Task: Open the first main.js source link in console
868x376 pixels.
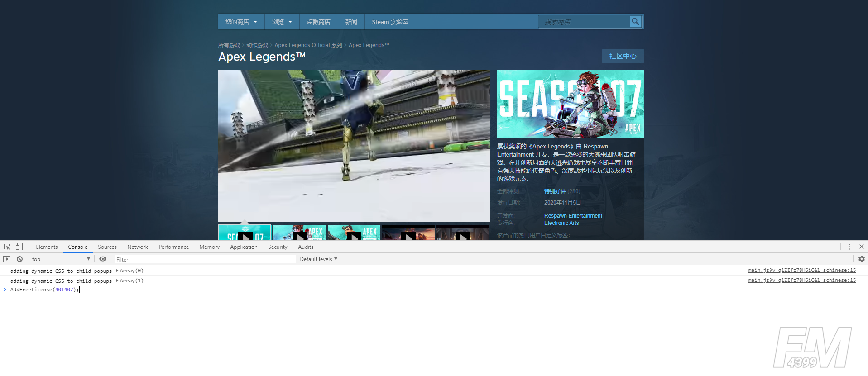Action: (802, 270)
